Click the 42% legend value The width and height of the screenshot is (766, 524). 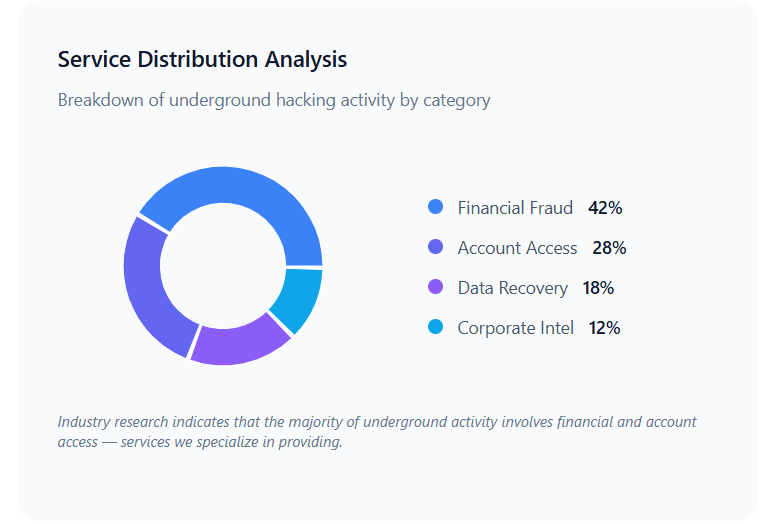[x=605, y=208]
